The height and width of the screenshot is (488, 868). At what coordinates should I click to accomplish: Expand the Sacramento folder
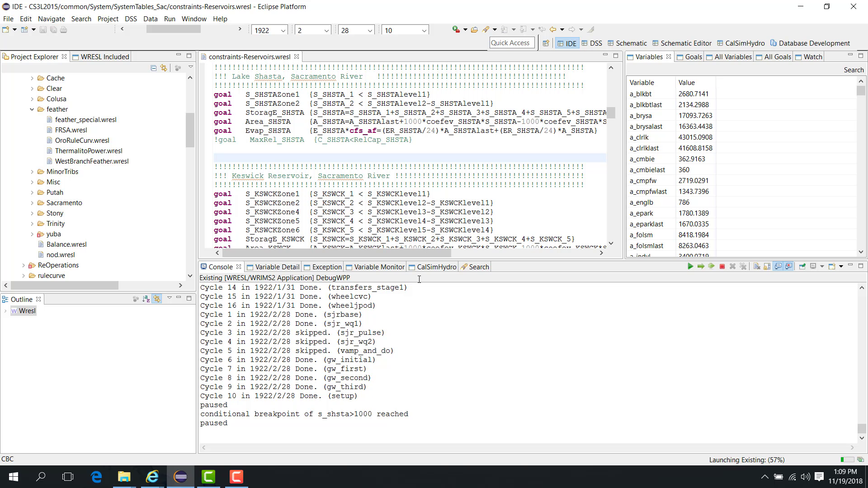pos(32,203)
